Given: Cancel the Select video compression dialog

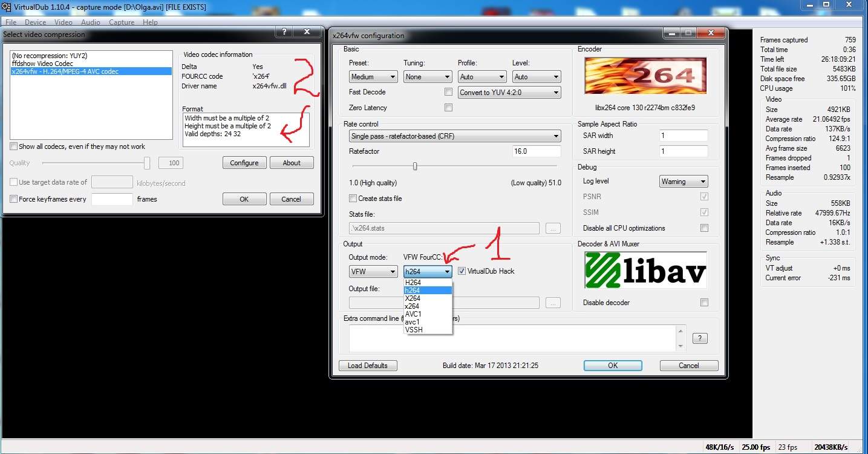Looking at the screenshot, I should click(x=292, y=199).
